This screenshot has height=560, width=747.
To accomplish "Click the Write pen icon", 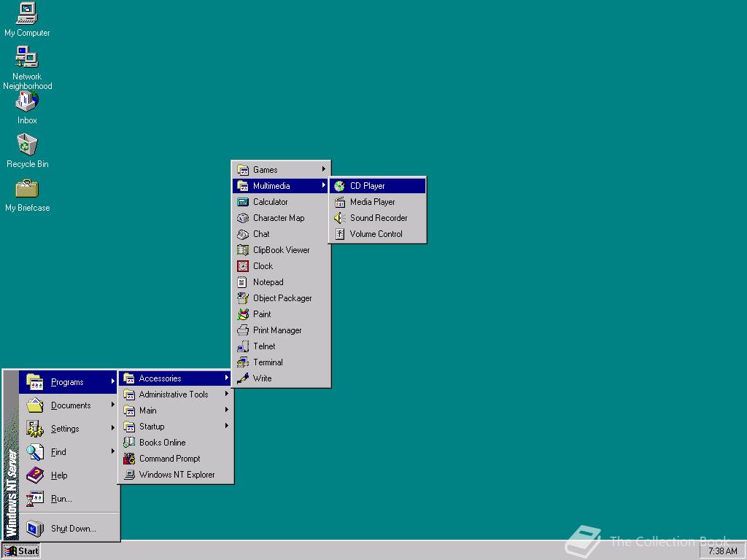I will click(243, 378).
